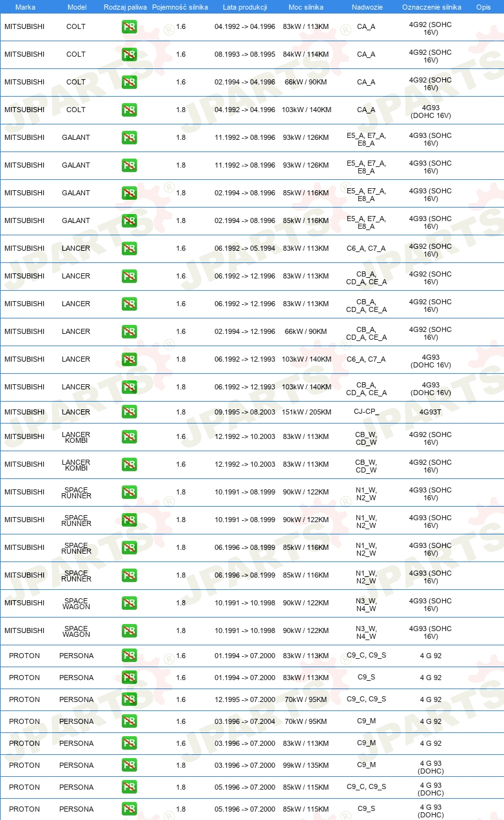This screenshot has height=820, width=504.
Task: Click the C9_S cell in PERSONA 1.8 row
Action: pyautogui.click(x=366, y=809)
